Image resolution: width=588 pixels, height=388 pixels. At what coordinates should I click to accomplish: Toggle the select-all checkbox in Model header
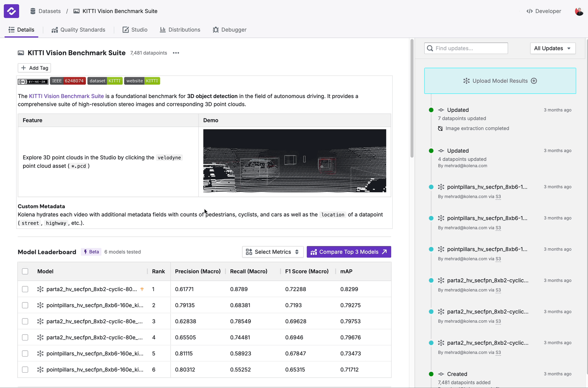pyautogui.click(x=25, y=271)
